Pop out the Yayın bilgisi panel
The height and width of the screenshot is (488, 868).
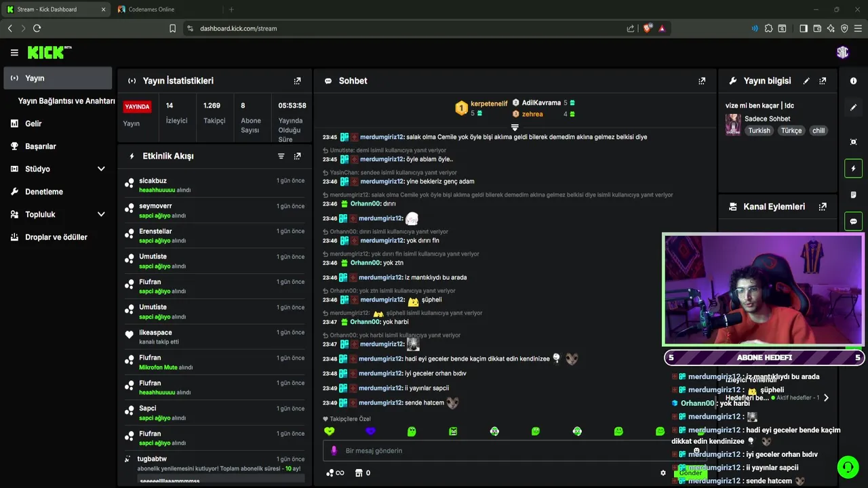pyautogui.click(x=823, y=81)
